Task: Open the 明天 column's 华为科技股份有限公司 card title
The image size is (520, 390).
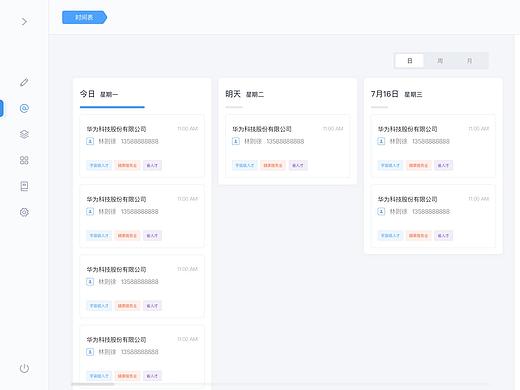Action: click(262, 129)
